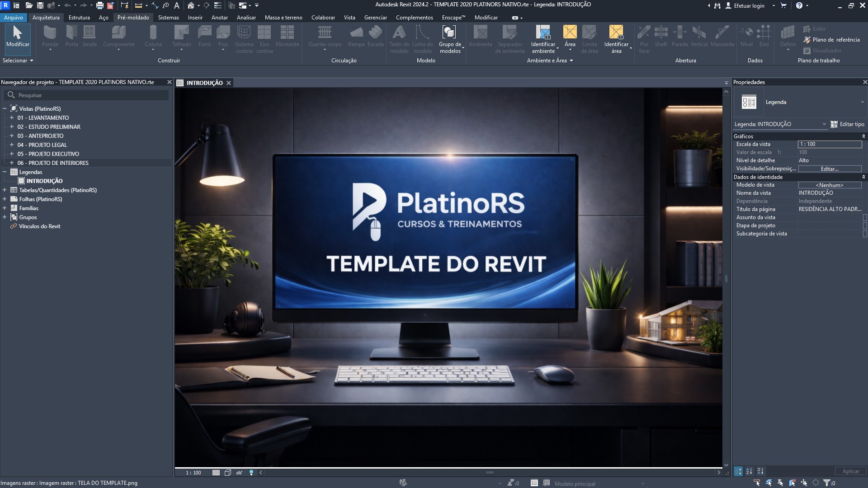Click the reveal hidden elements lightbulb icon

[251, 473]
